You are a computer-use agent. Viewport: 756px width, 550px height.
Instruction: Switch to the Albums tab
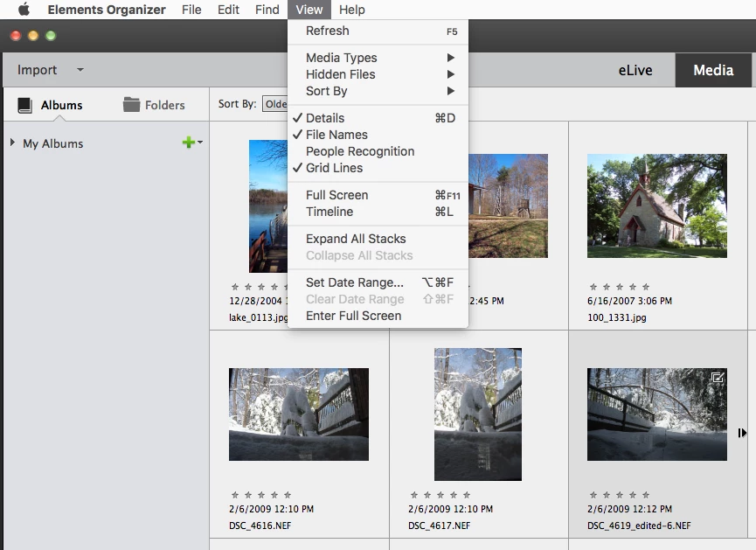point(50,105)
